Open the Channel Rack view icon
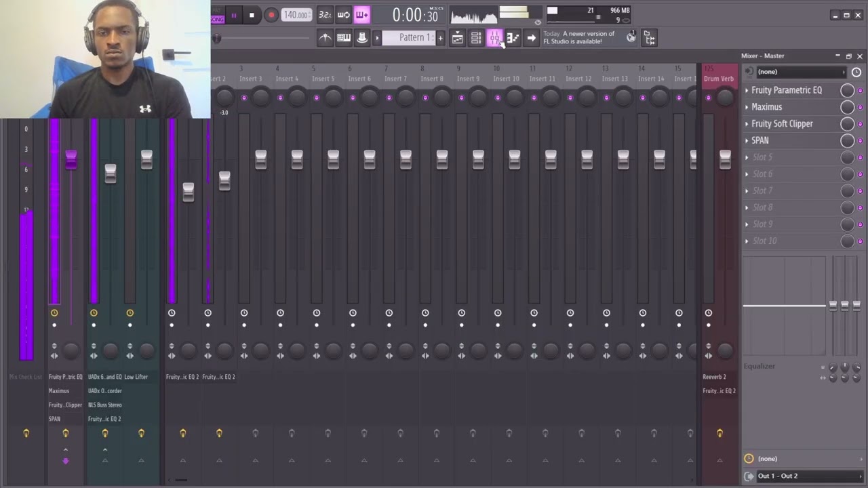The width and height of the screenshot is (868, 488). click(x=476, y=38)
